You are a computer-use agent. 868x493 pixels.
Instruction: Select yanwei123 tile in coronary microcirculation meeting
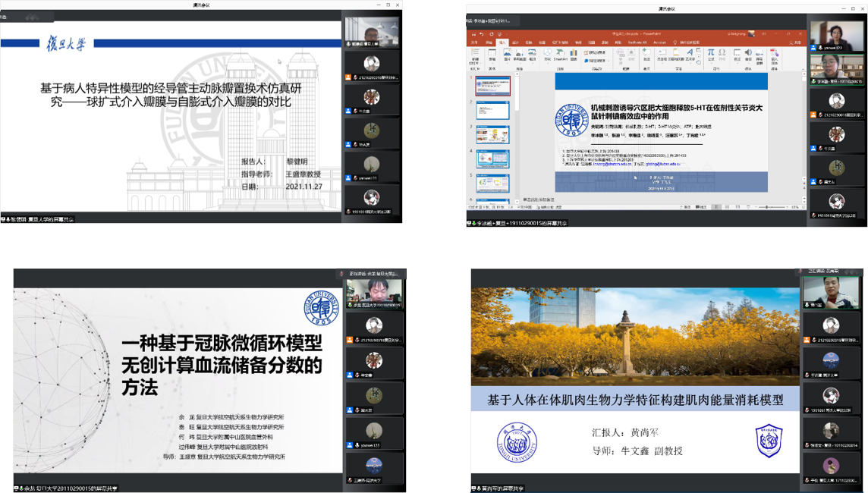point(374,433)
